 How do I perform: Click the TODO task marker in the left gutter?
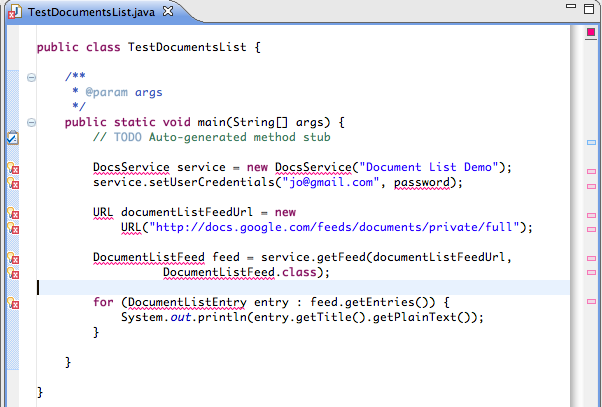(12, 138)
